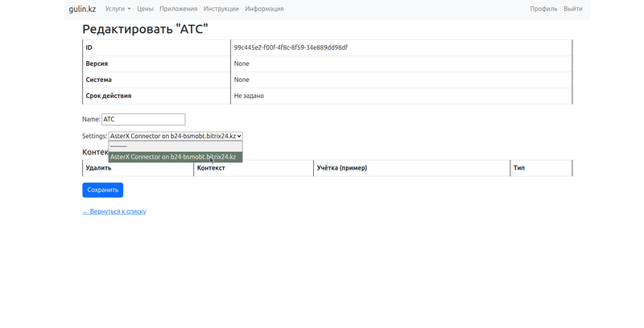The height and width of the screenshot is (328, 644).
Task: Click the gulin.kz brand logo link
Action: 82,9
